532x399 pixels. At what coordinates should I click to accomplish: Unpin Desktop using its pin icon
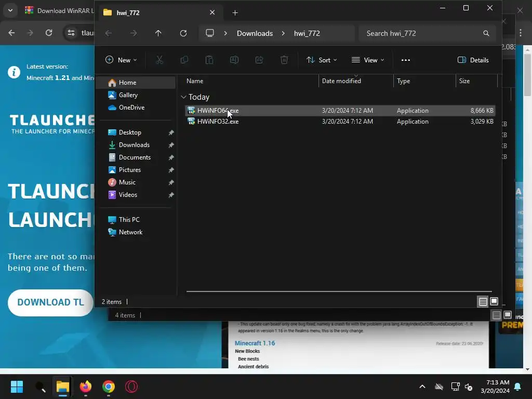[171, 132]
